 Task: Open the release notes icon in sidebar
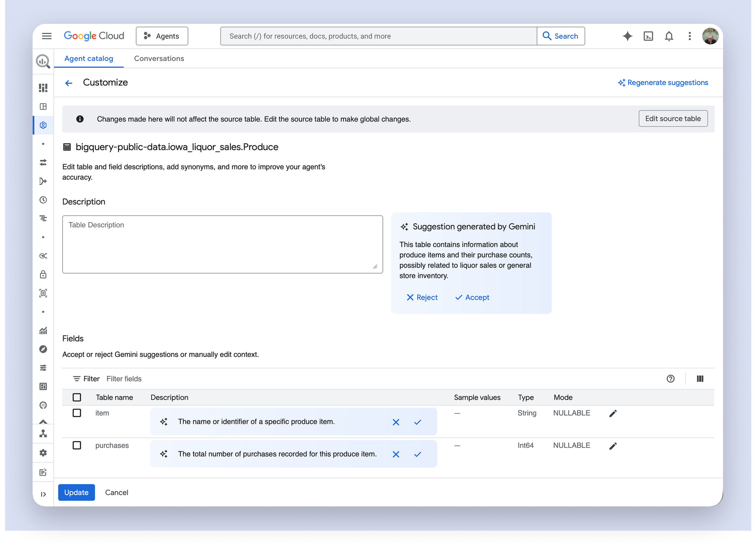pyautogui.click(x=43, y=472)
